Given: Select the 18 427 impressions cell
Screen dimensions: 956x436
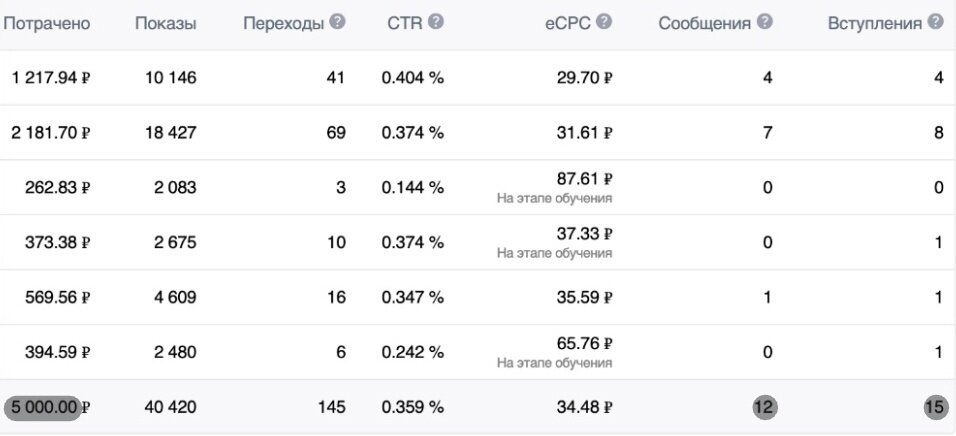Looking at the screenshot, I should click(x=171, y=132).
